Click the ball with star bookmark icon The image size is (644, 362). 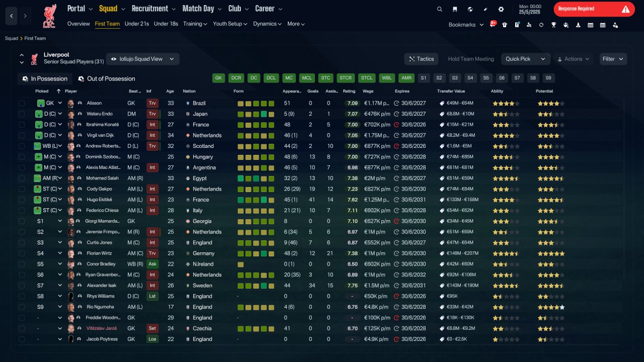pos(566,25)
